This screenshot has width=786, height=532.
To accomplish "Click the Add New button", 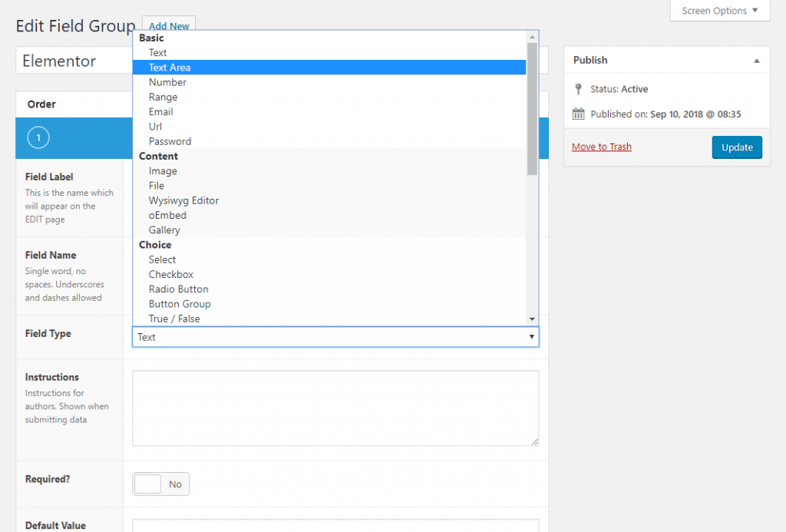I will point(169,26).
